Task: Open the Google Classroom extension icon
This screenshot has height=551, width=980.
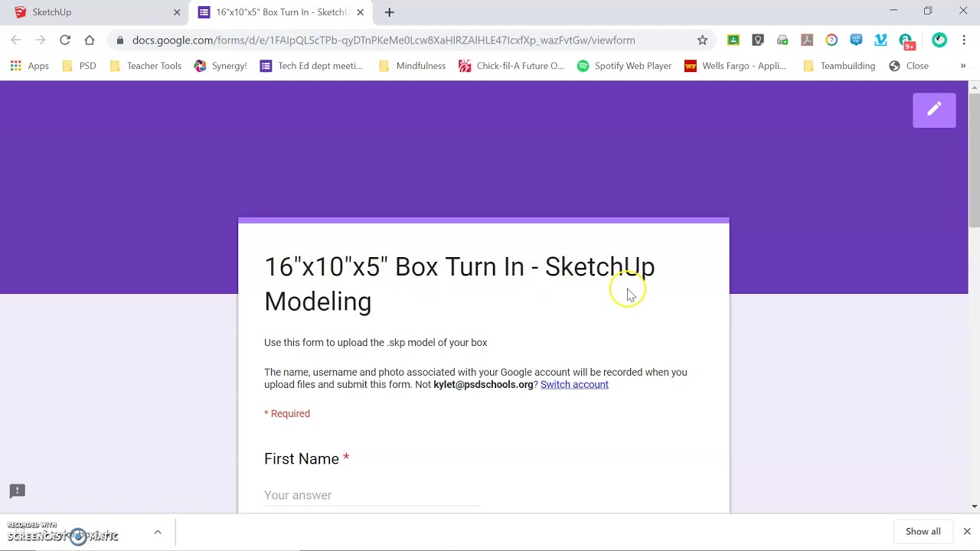Action: pos(733,40)
